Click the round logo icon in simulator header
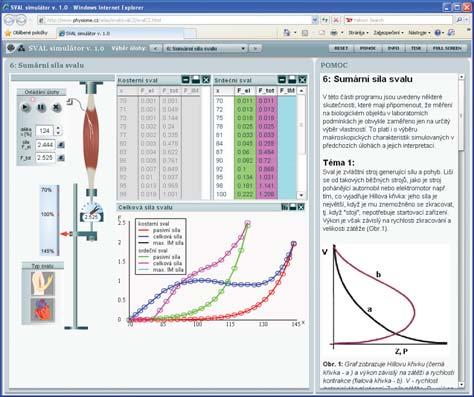Image resolution: width=474 pixels, height=397 pixels. tap(11, 48)
